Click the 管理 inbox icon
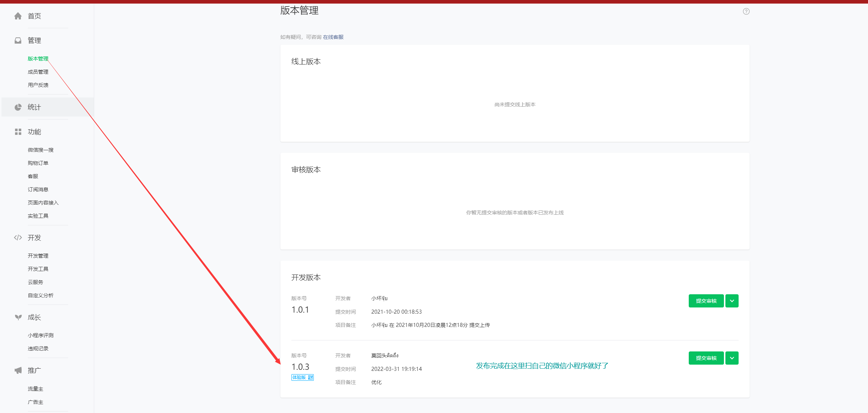Screen dimensions: 868x413 tap(18, 40)
